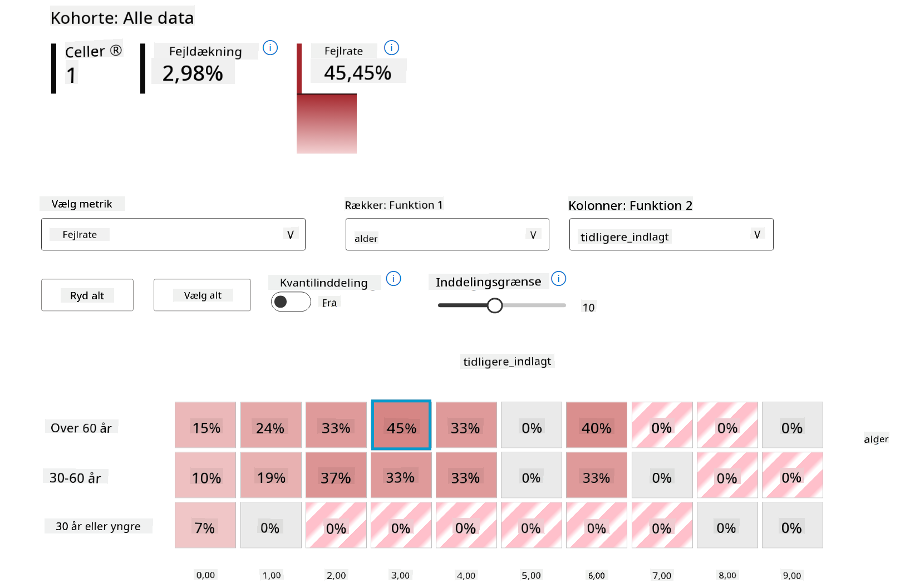Open info tooltip for Inddelingsgrænse

pos(558,278)
